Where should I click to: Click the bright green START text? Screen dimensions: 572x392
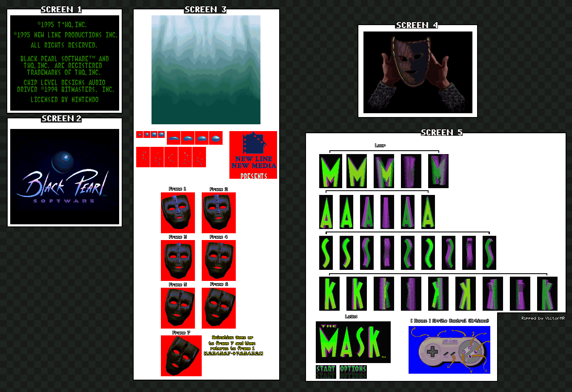[x=326, y=369]
